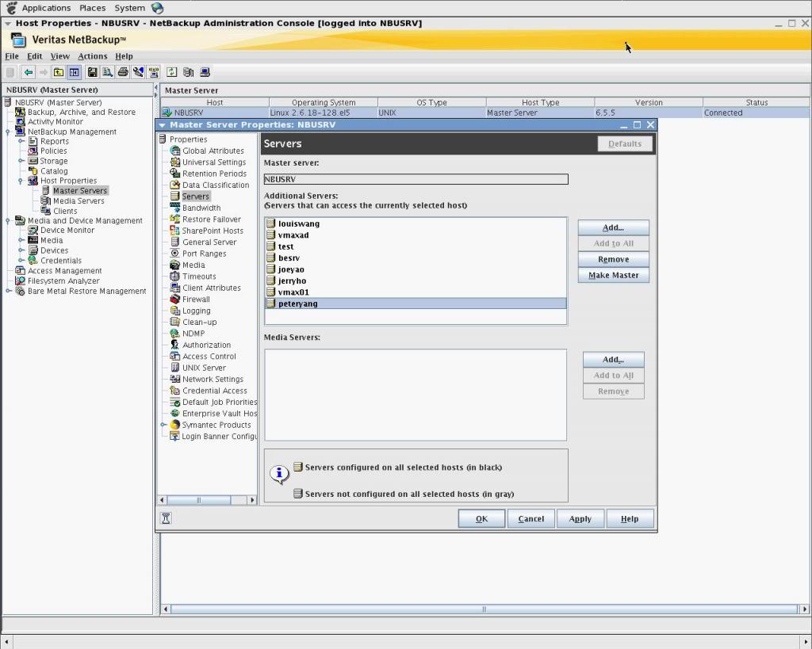Click the Activity Monitor tree icon
Viewport: 812px width, 649px height.
[x=20, y=121]
